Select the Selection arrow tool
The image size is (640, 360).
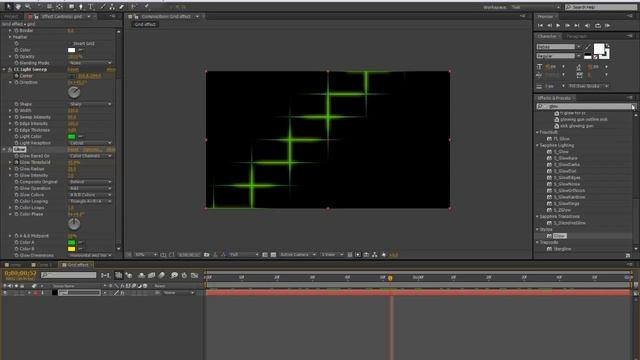tap(8, 7)
